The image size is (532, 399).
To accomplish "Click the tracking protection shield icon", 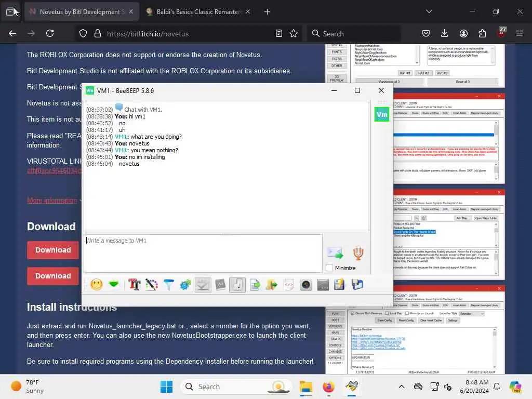I will pos(83,33).
